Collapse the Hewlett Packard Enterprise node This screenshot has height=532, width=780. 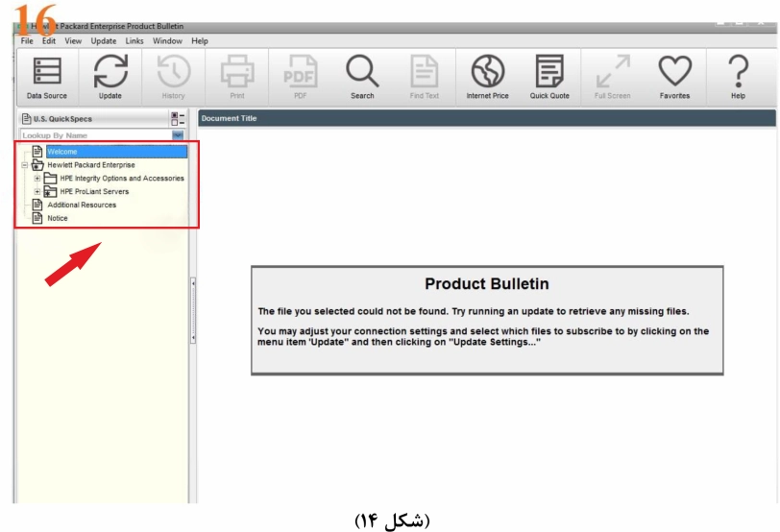(x=25, y=165)
